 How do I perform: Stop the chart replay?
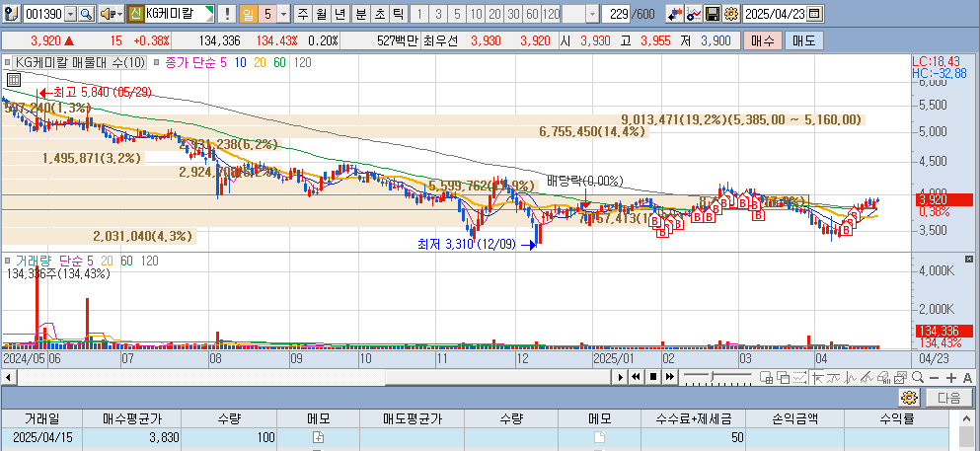tap(652, 377)
